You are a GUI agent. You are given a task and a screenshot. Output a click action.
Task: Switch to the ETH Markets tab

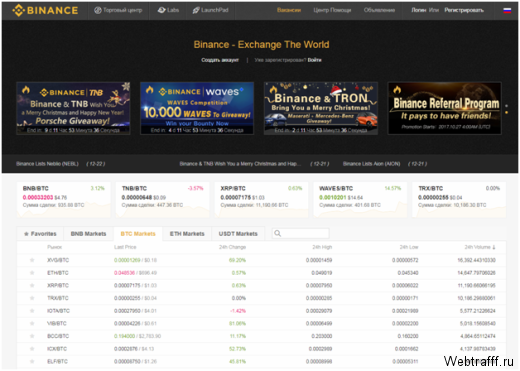point(187,234)
